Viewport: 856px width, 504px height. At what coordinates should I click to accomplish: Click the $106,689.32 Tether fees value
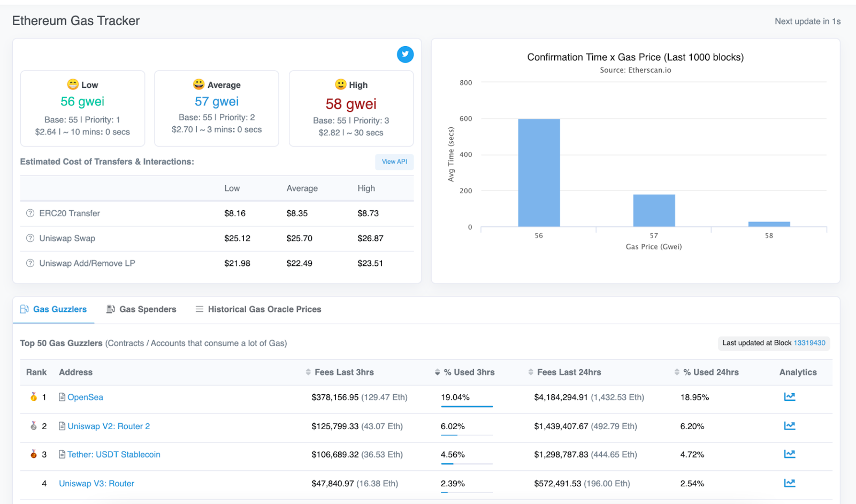coord(335,455)
